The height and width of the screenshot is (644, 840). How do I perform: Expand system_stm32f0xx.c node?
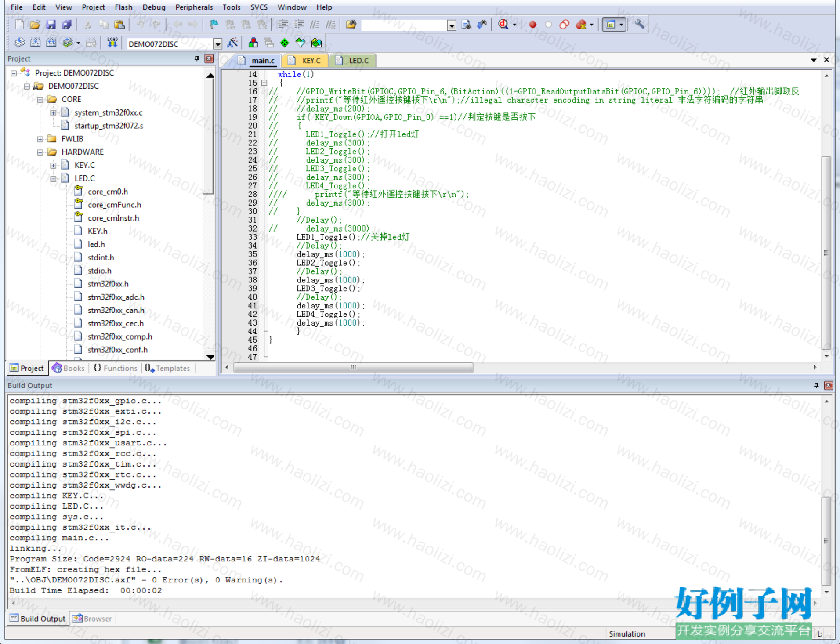pyautogui.click(x=53, y=112)
